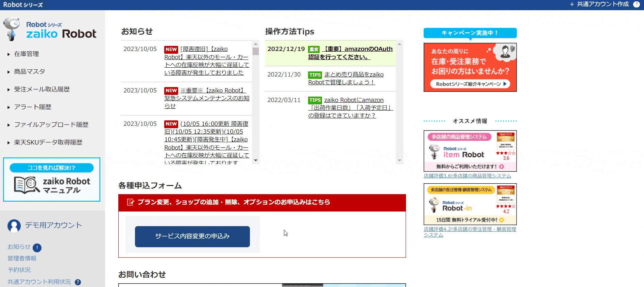Open the 障害復旧 楽天以外のモール notice link

207,61
